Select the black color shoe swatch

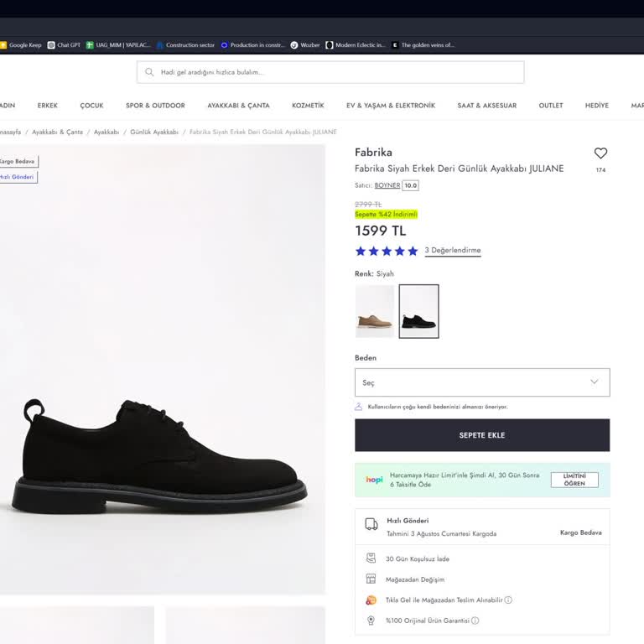(x=418, y=311)
